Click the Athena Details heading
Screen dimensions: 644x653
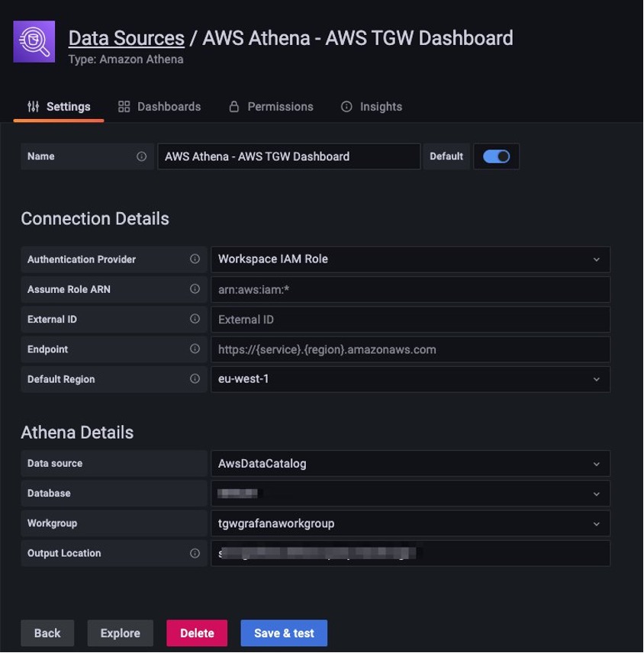(x=77, y=433)
